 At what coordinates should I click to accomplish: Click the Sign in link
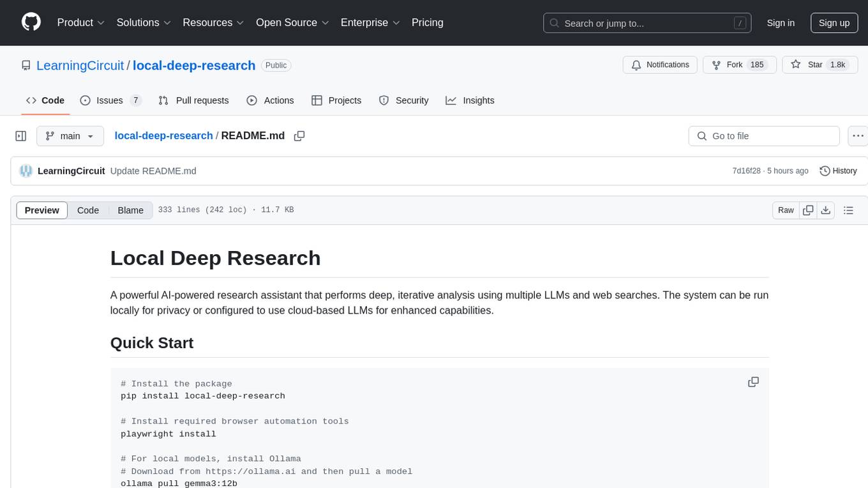tap(781, 23)
